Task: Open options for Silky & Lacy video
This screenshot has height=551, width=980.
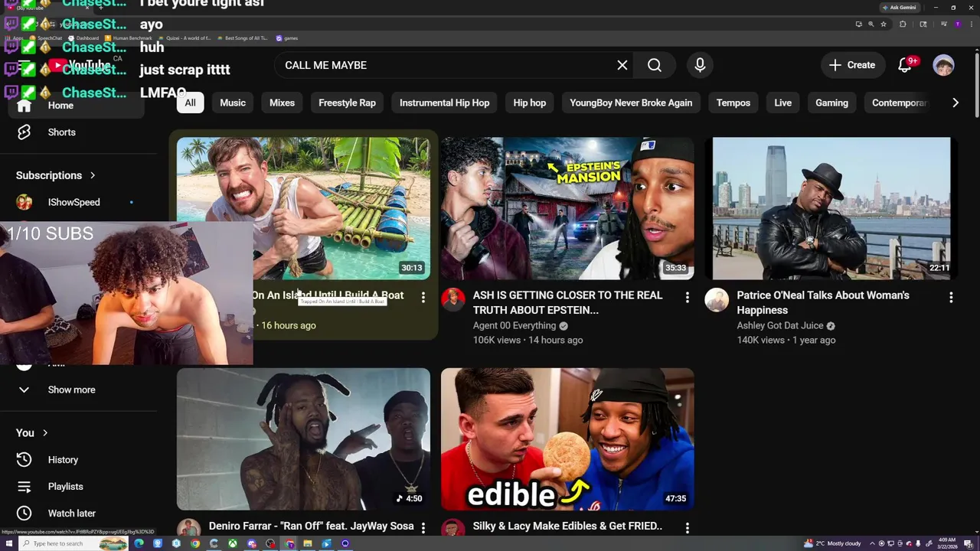Action: (x=688, y=527)
